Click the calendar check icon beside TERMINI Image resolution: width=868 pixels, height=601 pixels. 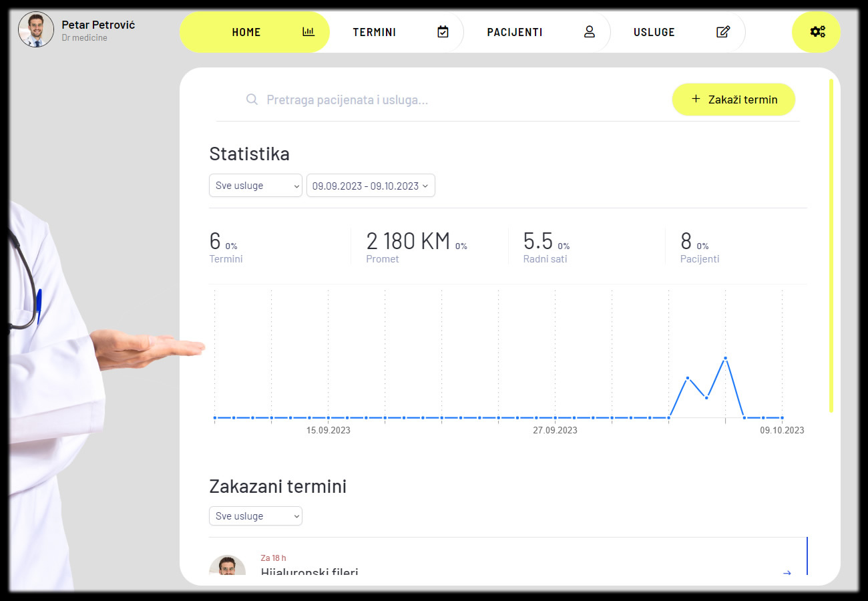click(x=443, y=31)
